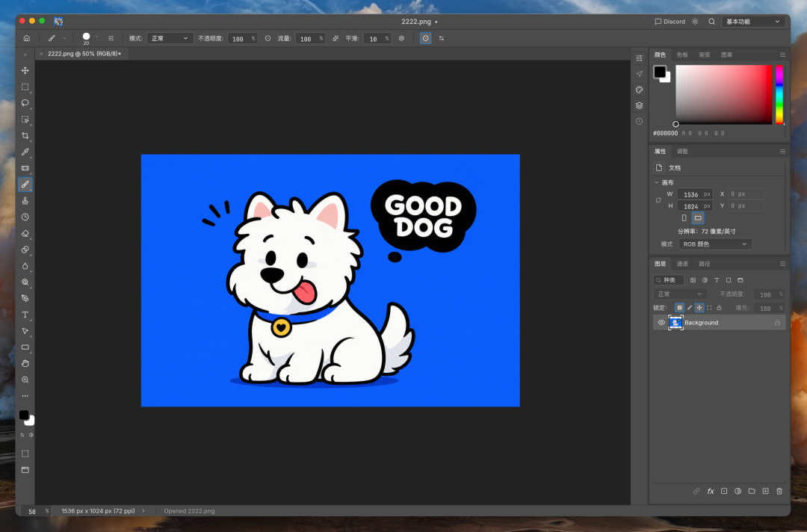
Task: Select the Clone Stamp tool
Action: click(x=25, y=201)
